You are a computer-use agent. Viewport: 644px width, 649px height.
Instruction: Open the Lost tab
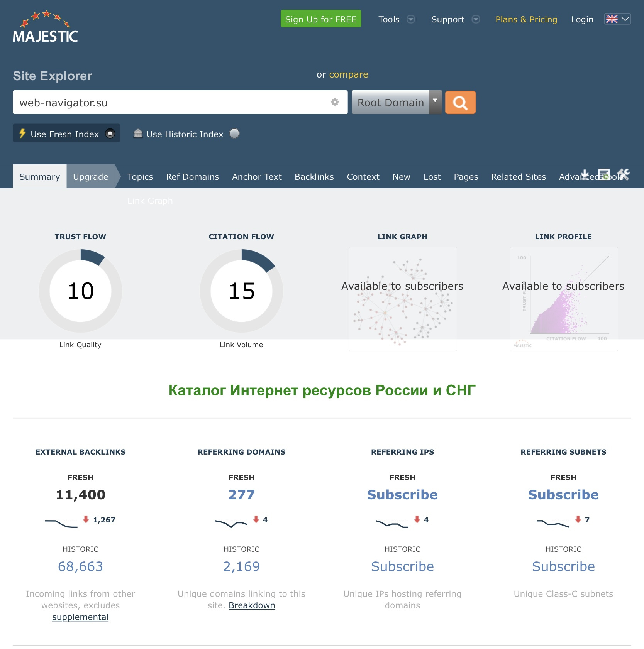[x=432, y=177]
